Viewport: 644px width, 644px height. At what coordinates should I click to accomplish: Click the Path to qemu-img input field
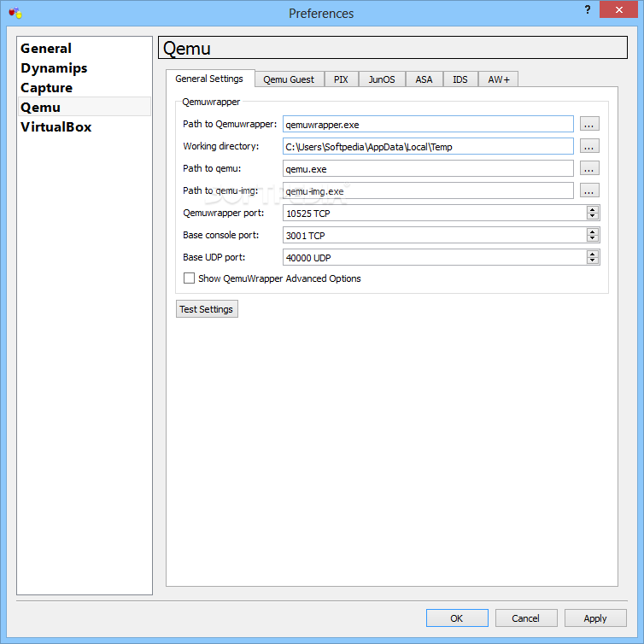pos(428,190)
